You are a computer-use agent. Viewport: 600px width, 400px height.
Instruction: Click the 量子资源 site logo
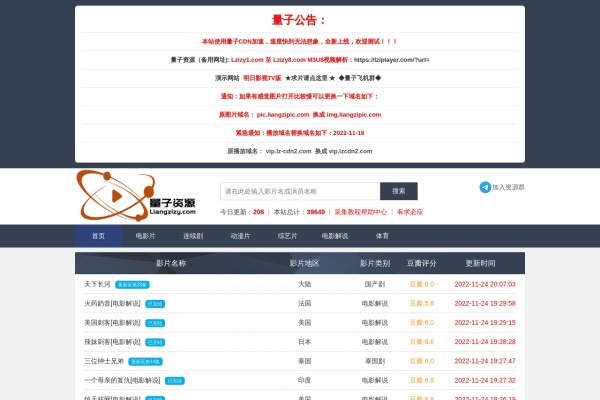click(136, 194)
